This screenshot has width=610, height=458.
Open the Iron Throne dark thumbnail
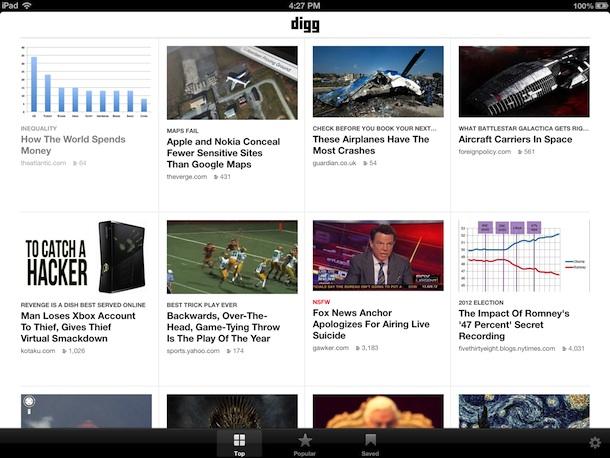click(232, 411)
